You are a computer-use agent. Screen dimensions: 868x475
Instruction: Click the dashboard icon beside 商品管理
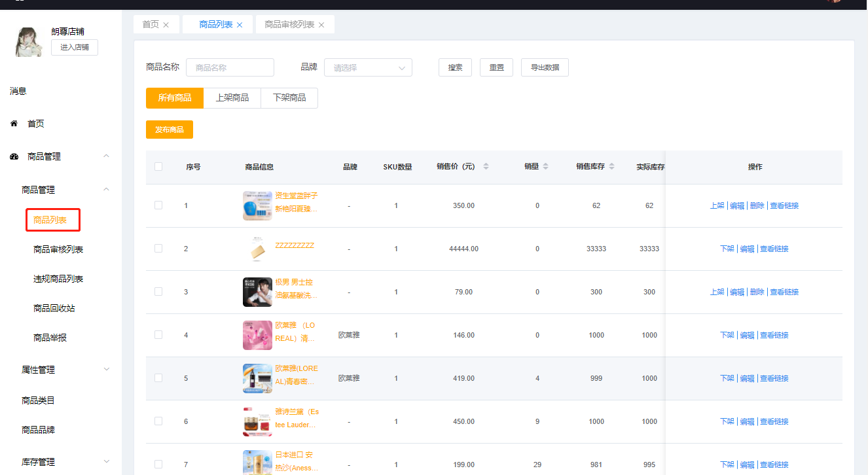click(14, 156)
